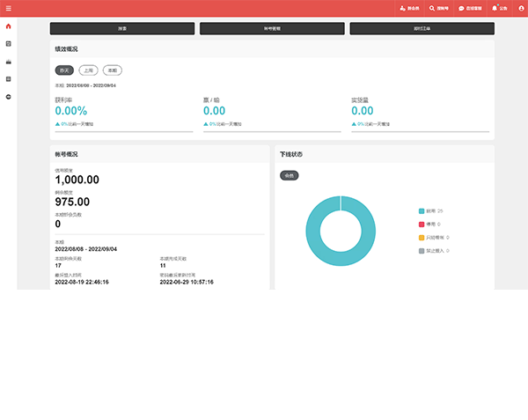Click the bell 公告 notification in header
Image resolution: width=528 pixels, height=420 pixels.
tap(499, 8)
